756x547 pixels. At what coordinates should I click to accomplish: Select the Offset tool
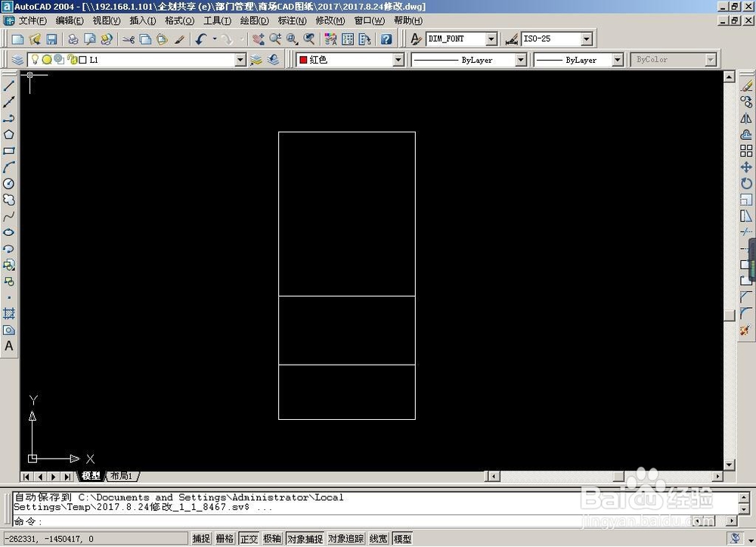[746, 135]
